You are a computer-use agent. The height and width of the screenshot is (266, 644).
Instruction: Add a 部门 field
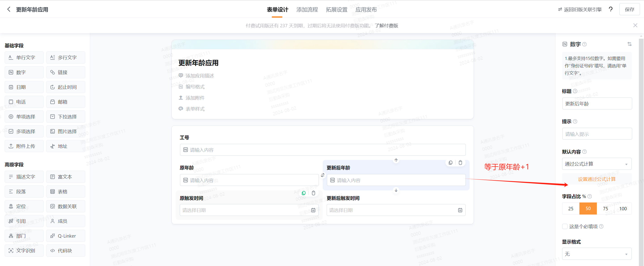pos(24,236)
